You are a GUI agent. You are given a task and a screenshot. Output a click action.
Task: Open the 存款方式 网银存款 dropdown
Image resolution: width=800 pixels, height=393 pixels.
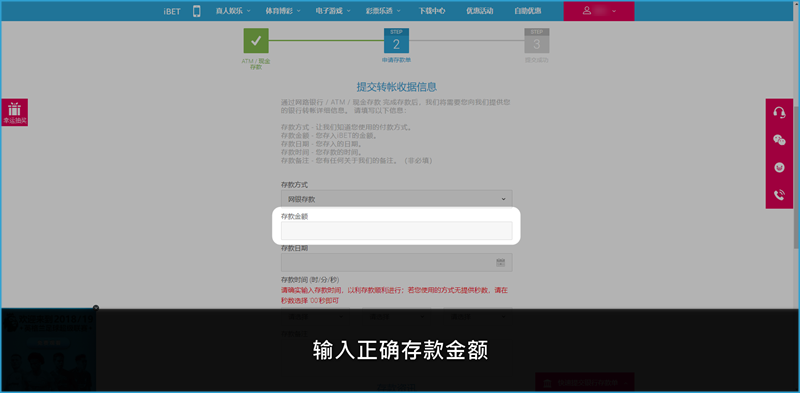(396, 199)
